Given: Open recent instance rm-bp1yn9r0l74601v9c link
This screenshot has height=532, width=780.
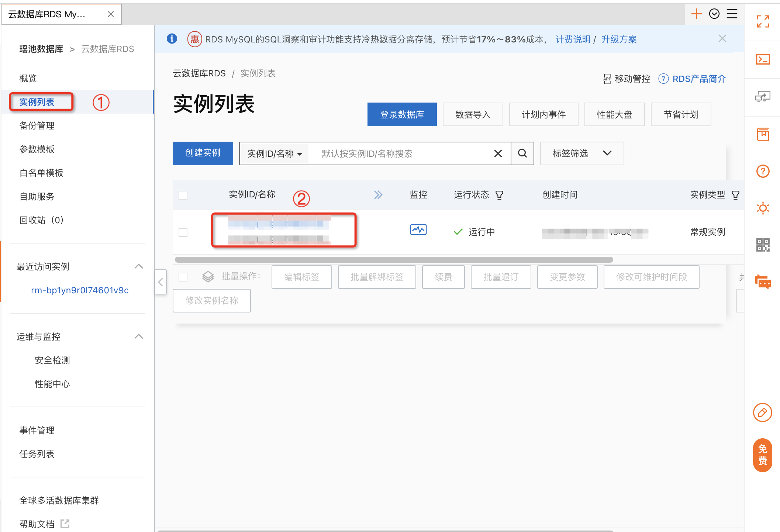Looking at the screenshot, I should click(x=80, y=290).
